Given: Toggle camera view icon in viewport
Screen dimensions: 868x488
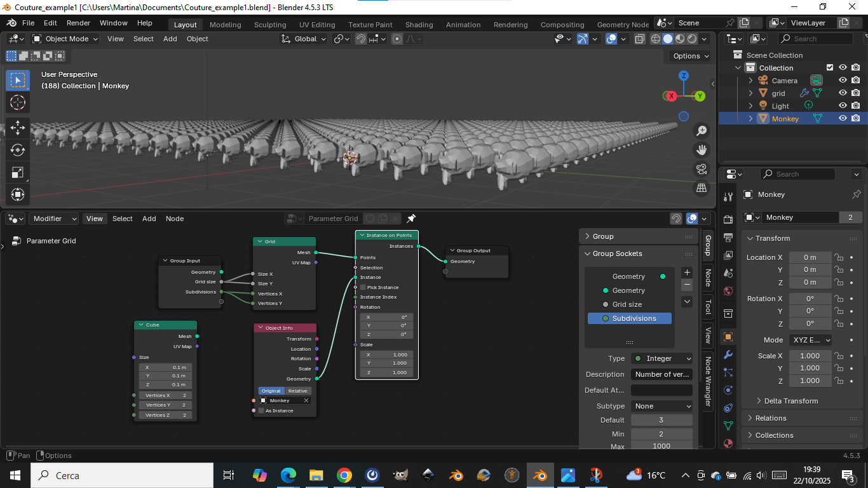Looking at the screenshot, I should (x=702, y=169).
